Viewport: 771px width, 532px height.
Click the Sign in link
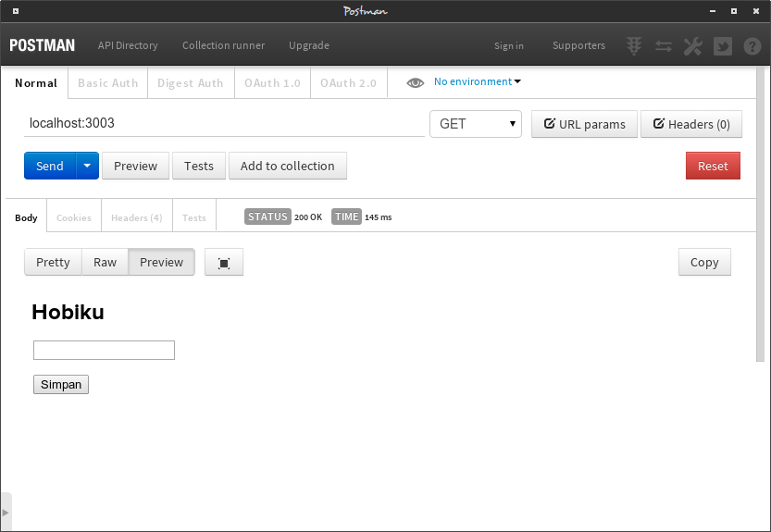tap(509, 45)
